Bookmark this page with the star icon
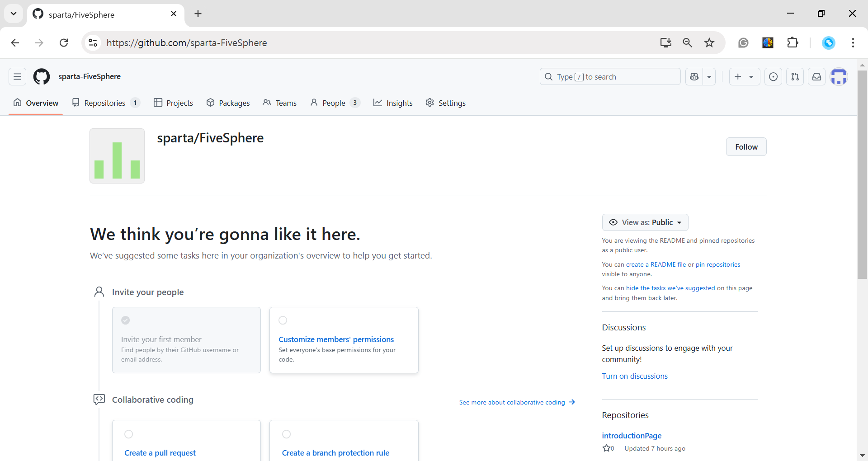The width and height of the screenshot is (868, 461). [x=709, y=43]
